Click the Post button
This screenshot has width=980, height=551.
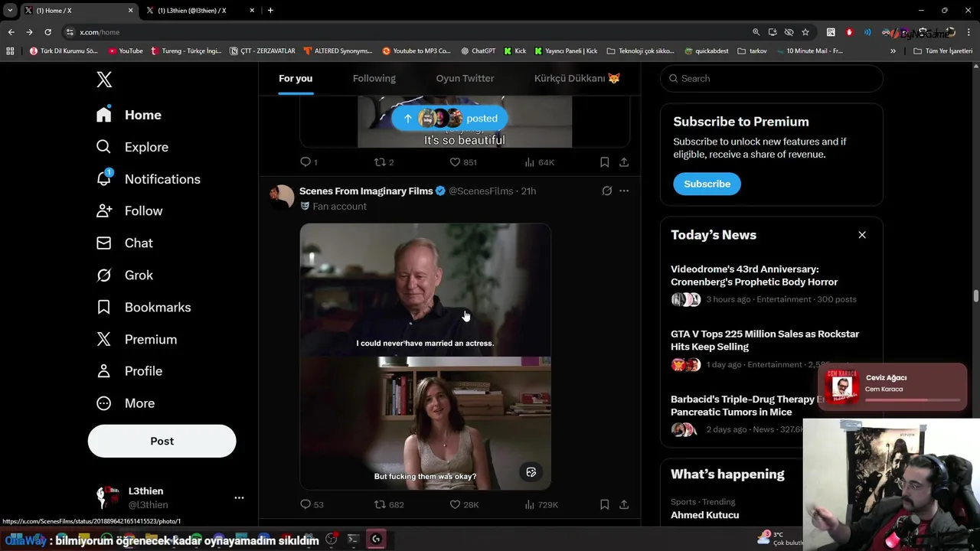pos(162,441)
